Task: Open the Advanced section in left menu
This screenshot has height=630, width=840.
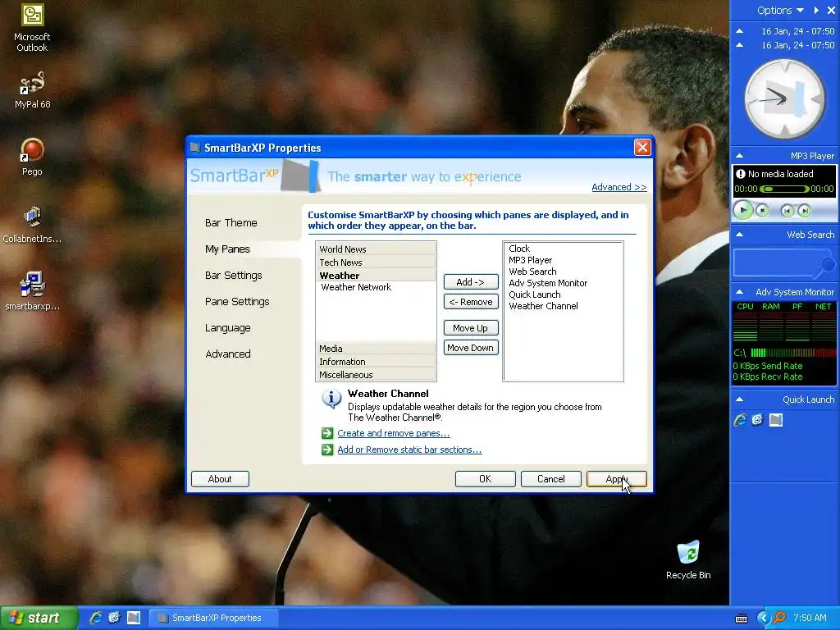Action: [228, 354]
